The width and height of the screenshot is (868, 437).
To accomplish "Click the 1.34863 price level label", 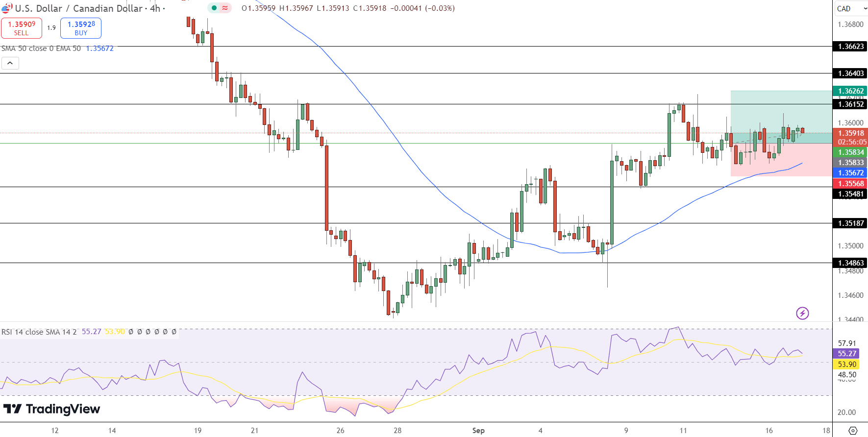I will (850, 263).
